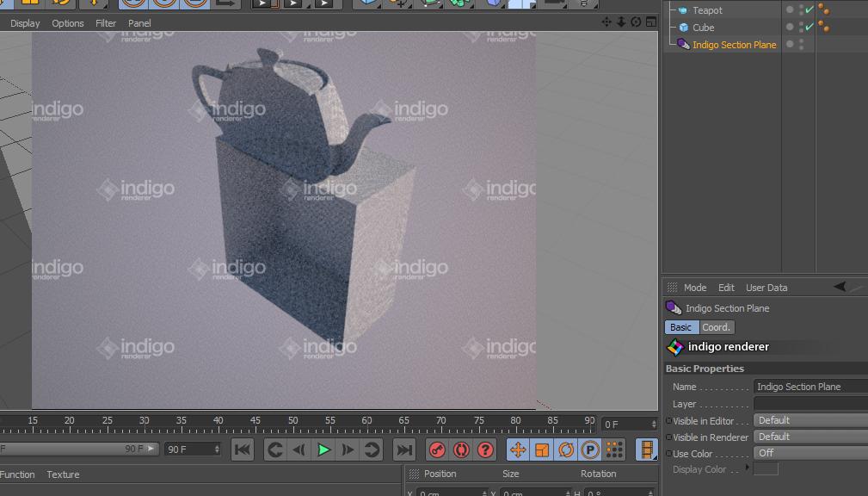This screenshot has height=496, width=868.
Task: Open material manager Function menu
Action: coord(17,474)
